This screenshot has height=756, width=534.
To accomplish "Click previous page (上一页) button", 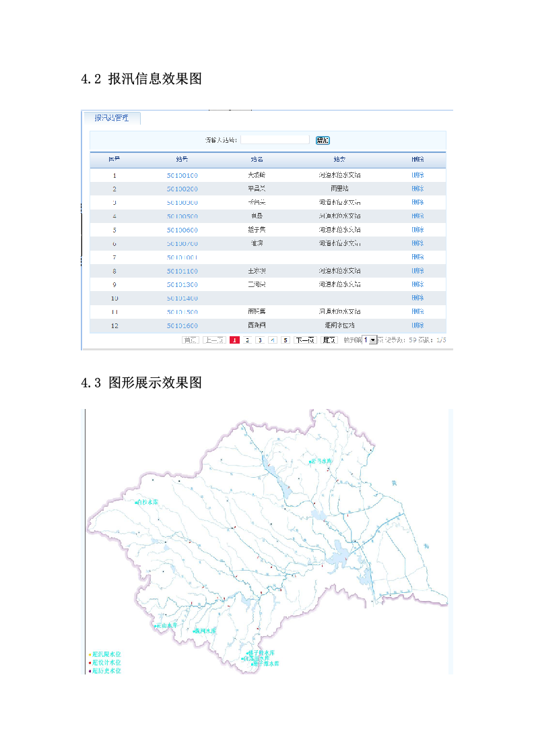I will [214, 340].
